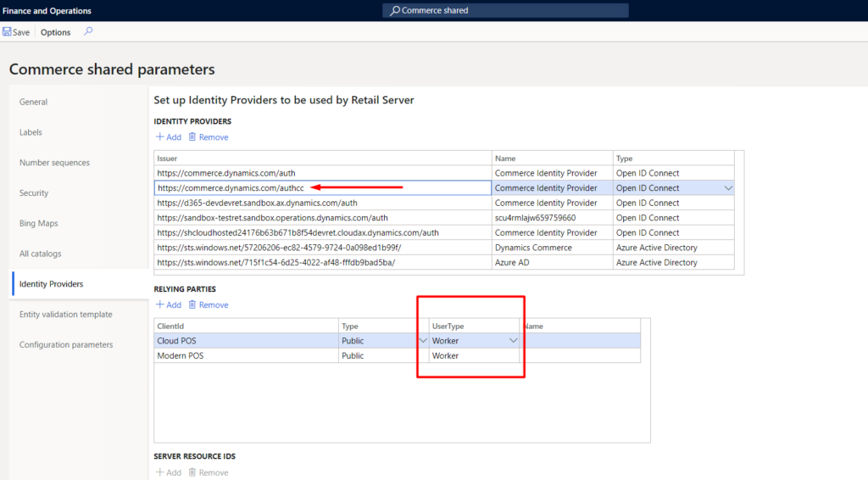The image size is (868, 480).
Task: Click the trash icon under Server Resource IDs
Action: coord(192,472)
